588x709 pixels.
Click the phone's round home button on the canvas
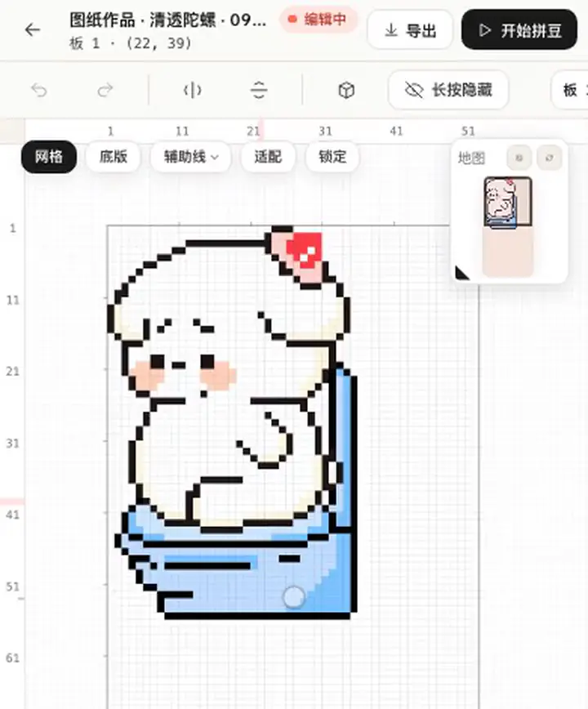pos(294,597)
